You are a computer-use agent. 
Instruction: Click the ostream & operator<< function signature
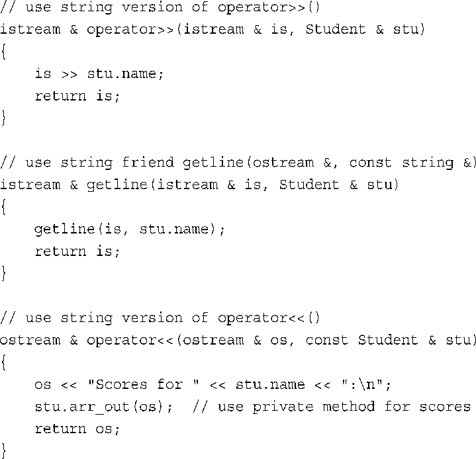pyautogui.click(x=238, y=340)
